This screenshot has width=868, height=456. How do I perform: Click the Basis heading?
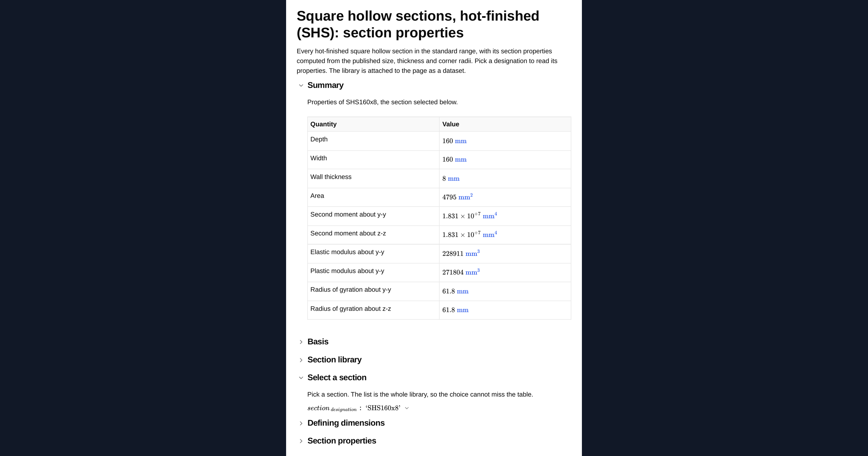click(x=318, y=342)
